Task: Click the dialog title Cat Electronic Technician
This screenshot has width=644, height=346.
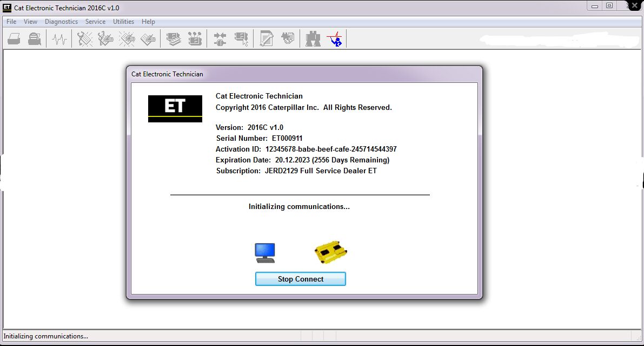Action: [x=167, y=74]
